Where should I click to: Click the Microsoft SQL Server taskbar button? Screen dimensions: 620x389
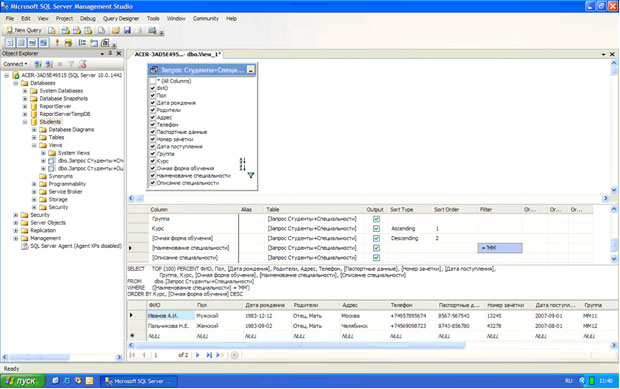point(138,381)
